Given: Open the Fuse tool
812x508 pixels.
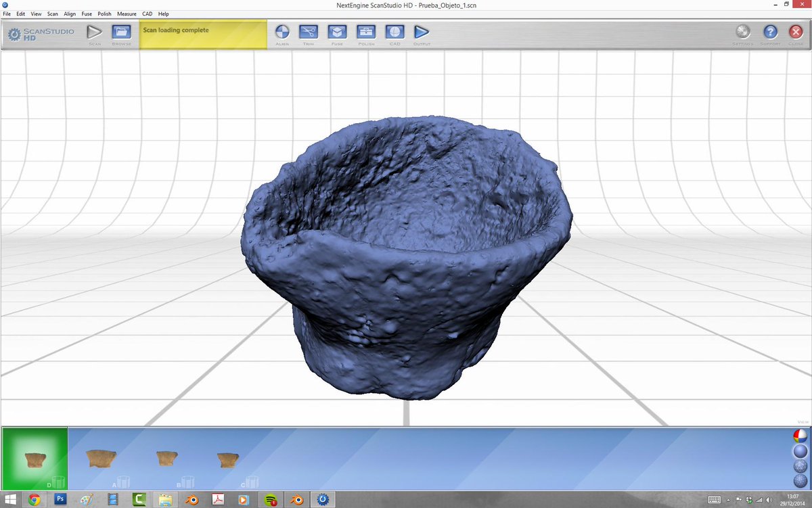Looking at the screenshot, I should (x=337, y=32).
